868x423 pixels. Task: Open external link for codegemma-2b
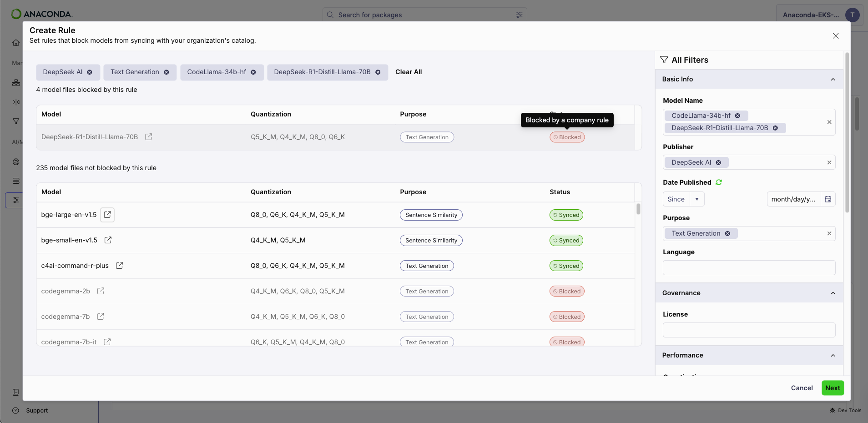point(101,291)
